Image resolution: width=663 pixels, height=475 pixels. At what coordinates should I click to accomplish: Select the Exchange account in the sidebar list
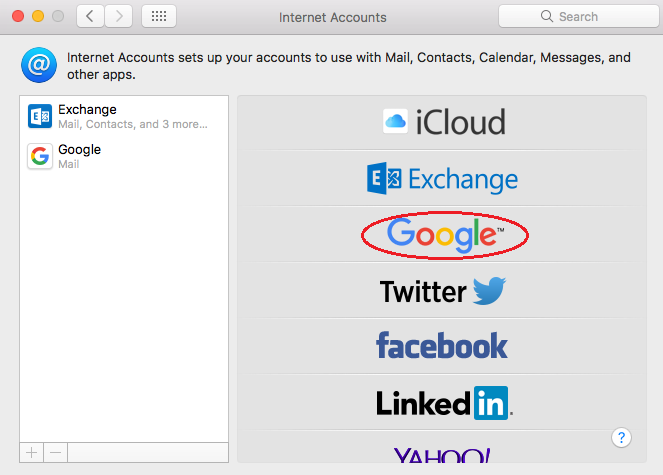pos(124,116)
